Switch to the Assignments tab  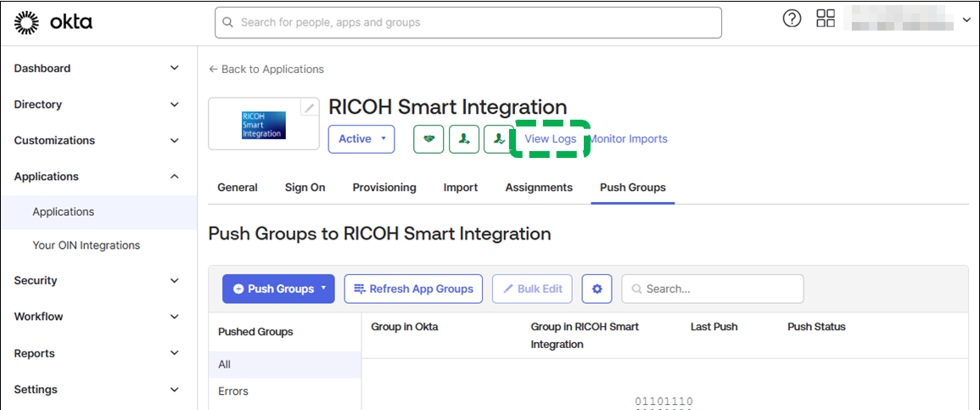coord(539,188)
